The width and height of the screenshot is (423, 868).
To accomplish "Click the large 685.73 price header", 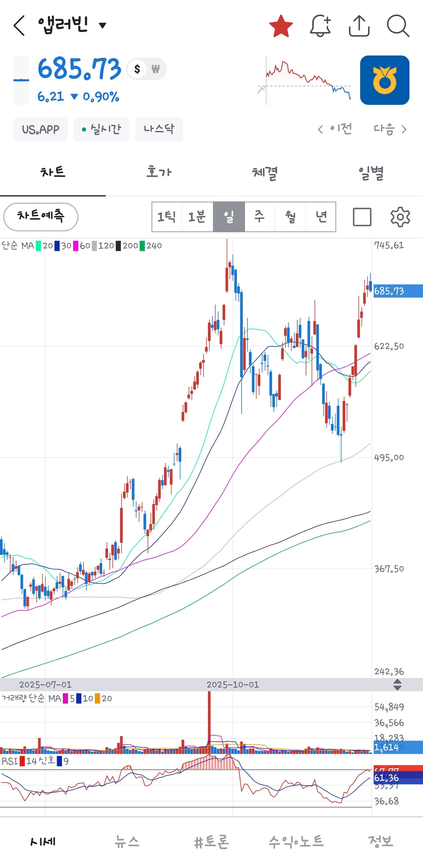I will click(x=79, y=69).
